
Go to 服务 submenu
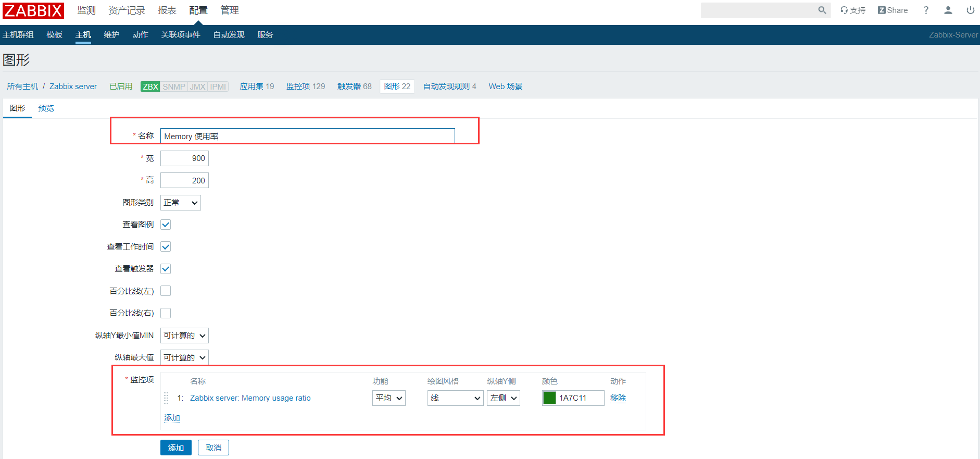pyautogui.click(x=265, y=35)
